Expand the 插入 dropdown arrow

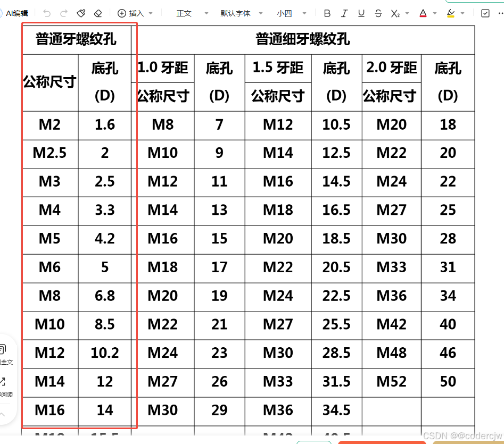tap(151, 13)
